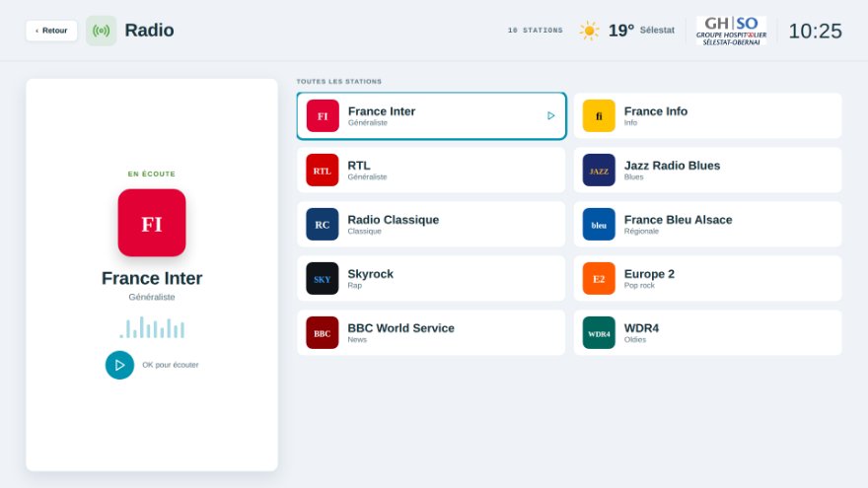
Task: Click the orange Europe 2 logo
Action: 599,278
